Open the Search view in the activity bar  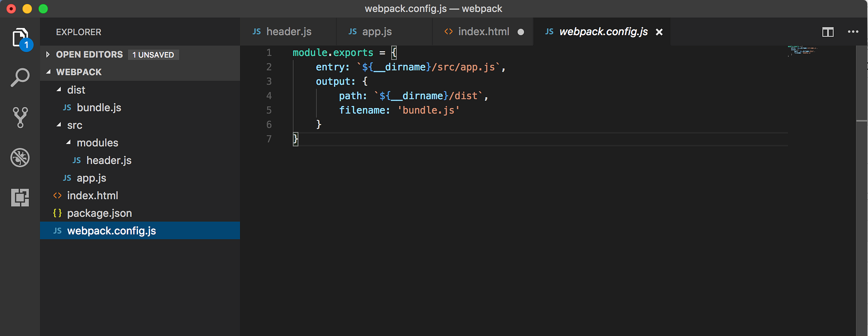(x=20, y=78)
